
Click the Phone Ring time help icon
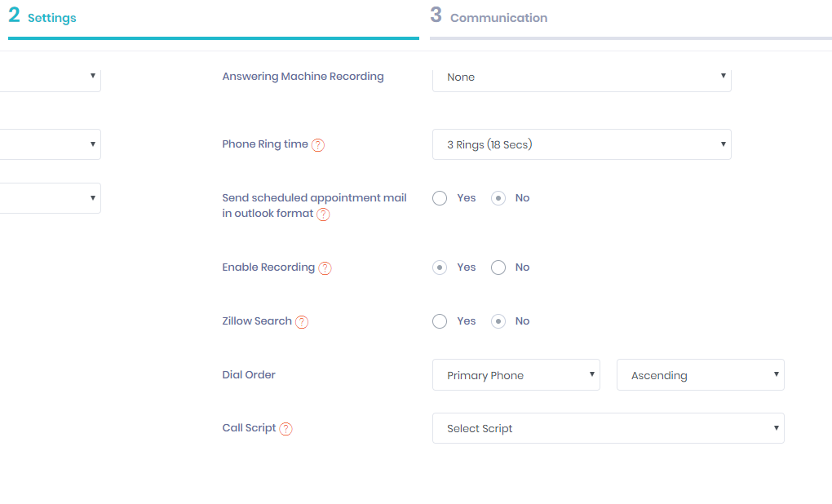318,144
